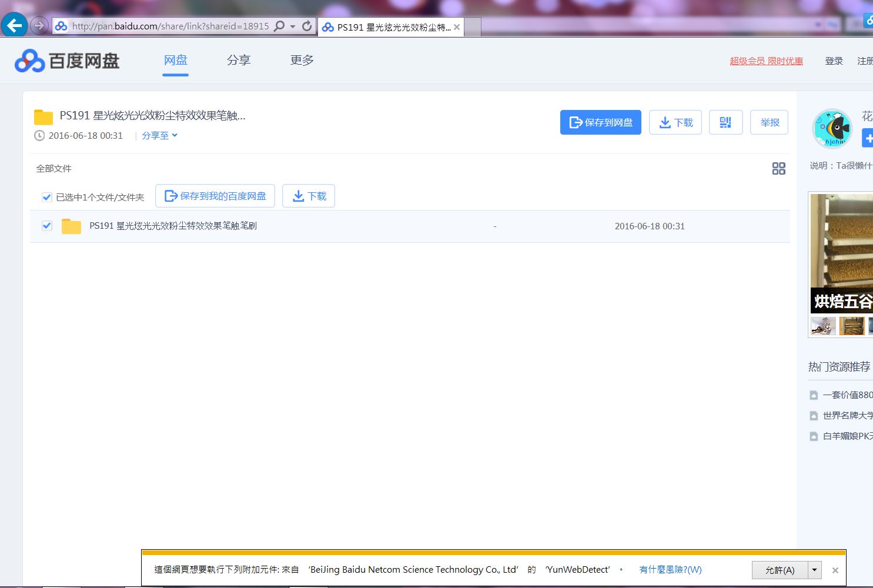Open recommended link 一套价值880
Viewport: 873px width, 588px height.
[x=848, y=395]
